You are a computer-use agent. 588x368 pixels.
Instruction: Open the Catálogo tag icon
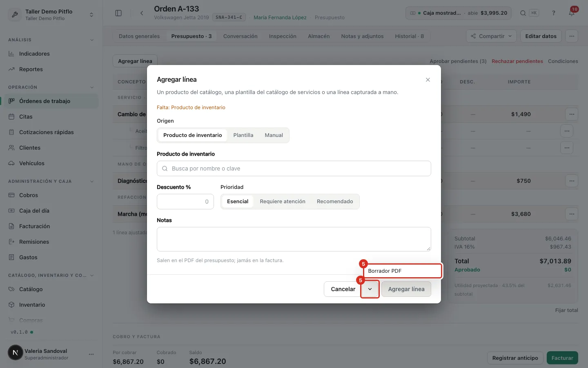[11, 289]
